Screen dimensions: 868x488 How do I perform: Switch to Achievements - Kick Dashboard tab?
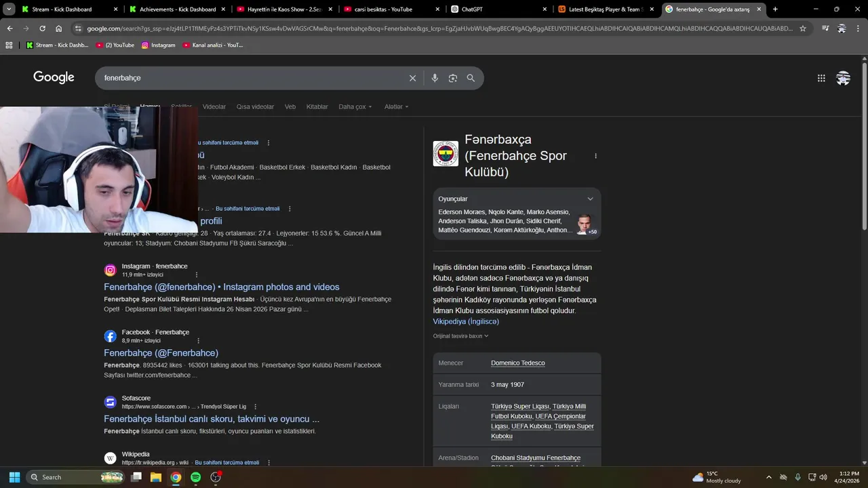(178, 9)
